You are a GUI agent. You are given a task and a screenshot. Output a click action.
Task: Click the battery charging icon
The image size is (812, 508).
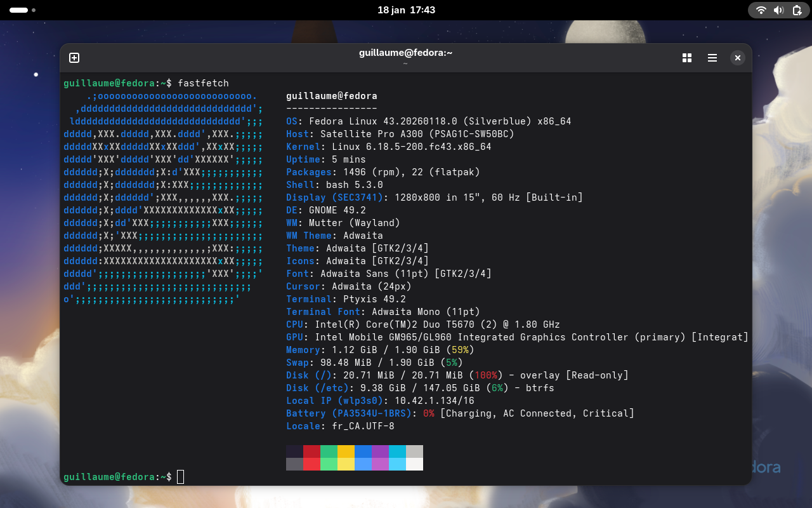(797, 10)
